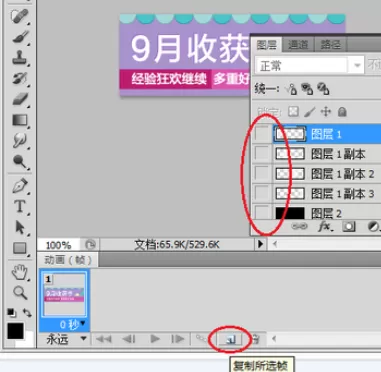Select the 动画（帧）animation panel tab
The image size is (381, 372).
[x=68, y=260]
